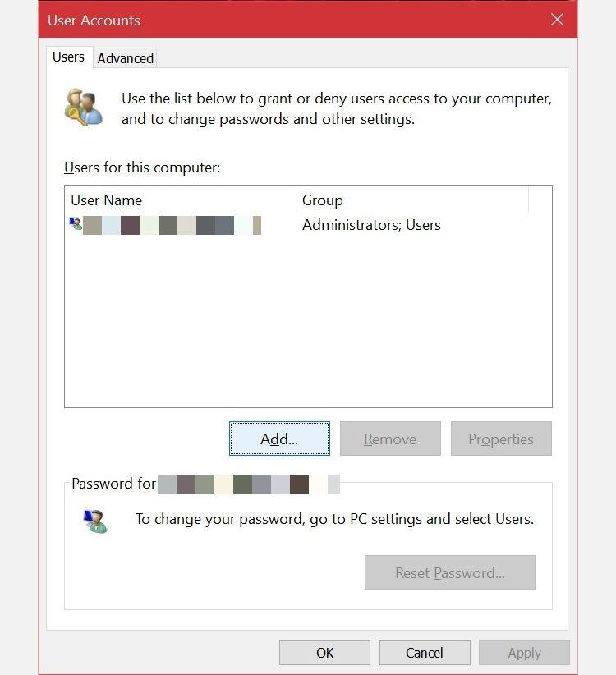Click the Reset Password... button
Screen dimensions: 616x675
pyautogui.click(x=450, y=572)
